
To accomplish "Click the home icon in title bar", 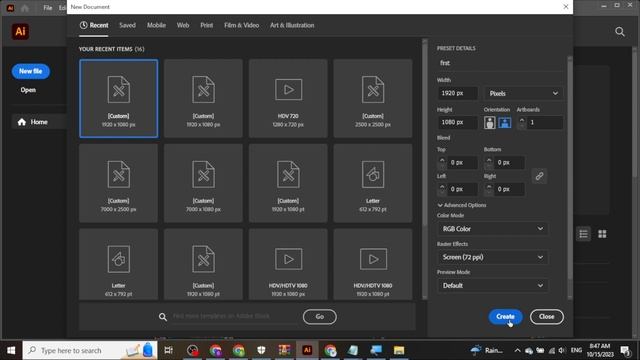I will 25,8.
